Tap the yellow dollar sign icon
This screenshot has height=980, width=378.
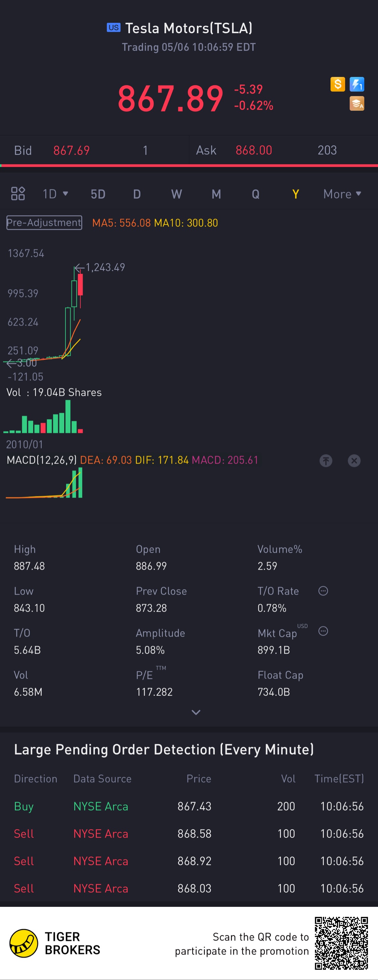click(x=337, y=84)
